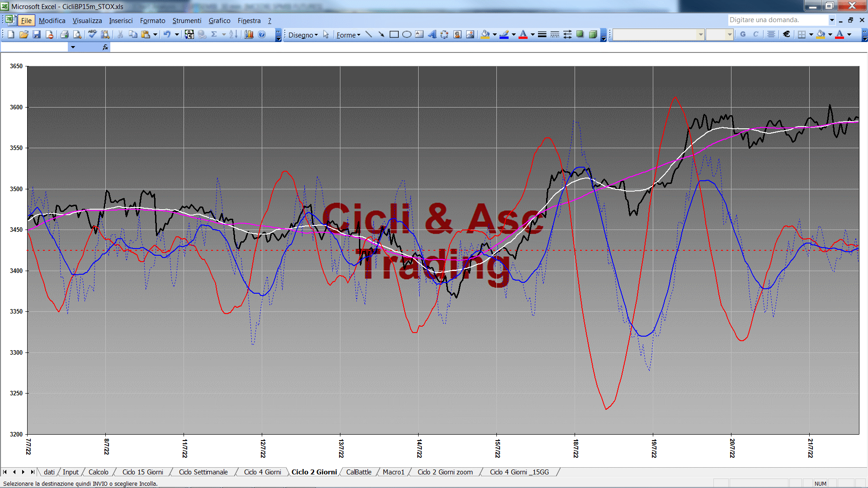This screenshot has width=868, height=488.
Task: Choose the Select Objects arrow tool
Action: pos(326,34)
